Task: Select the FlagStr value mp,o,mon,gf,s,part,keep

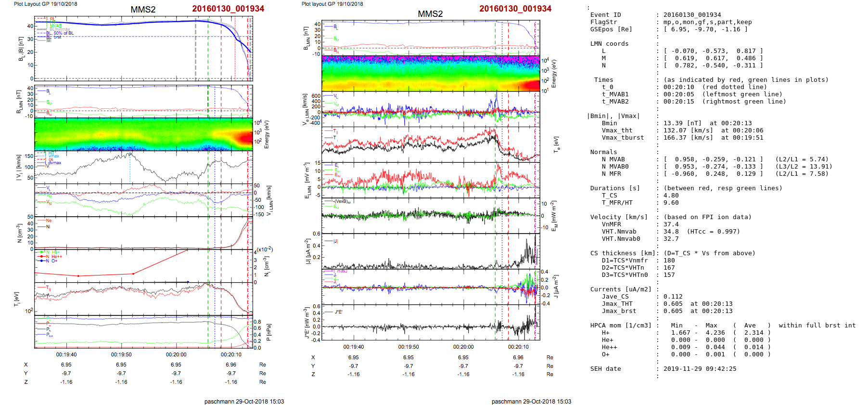Action: tap(707, 22)
